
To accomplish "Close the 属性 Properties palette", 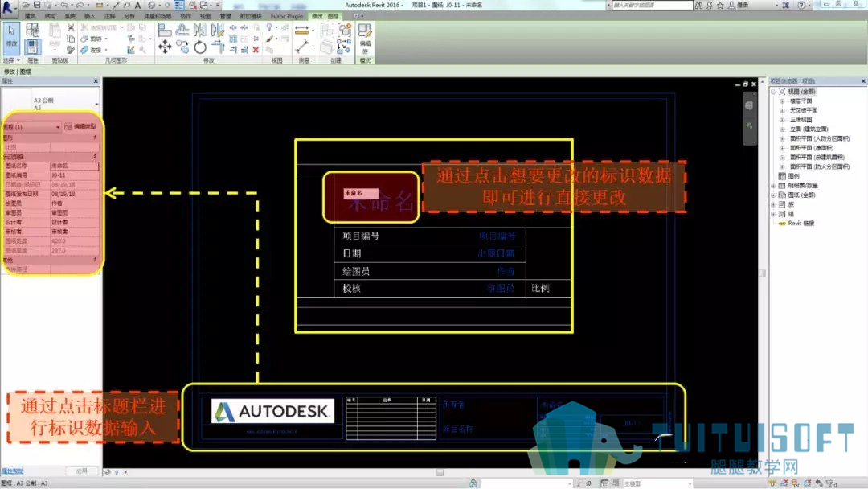I will click(96, 81).
